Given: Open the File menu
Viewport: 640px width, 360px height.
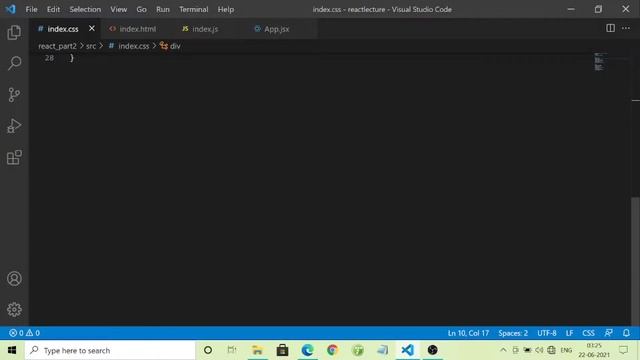Looking at the screenshot, I should (31, 9).
